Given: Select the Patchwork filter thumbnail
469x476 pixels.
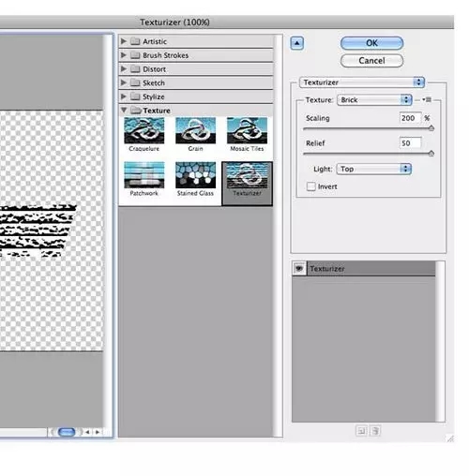Looking at the screenshot, I should pyautogui.click(x=144, y=175).
